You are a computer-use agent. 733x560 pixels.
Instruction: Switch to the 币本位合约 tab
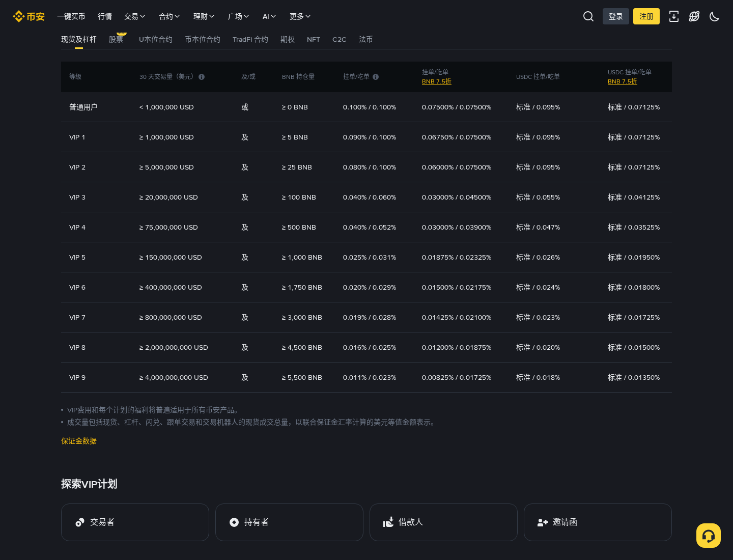click(x=203, y=39)
